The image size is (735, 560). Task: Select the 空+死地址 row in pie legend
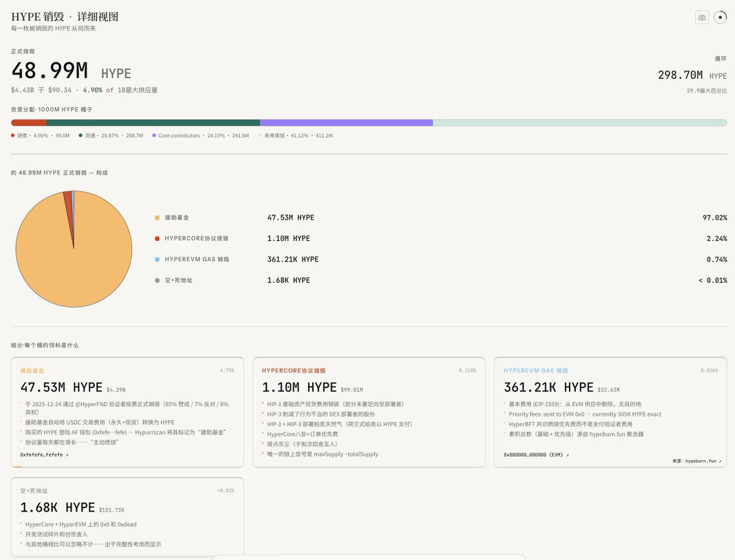[x=441, y=280]
